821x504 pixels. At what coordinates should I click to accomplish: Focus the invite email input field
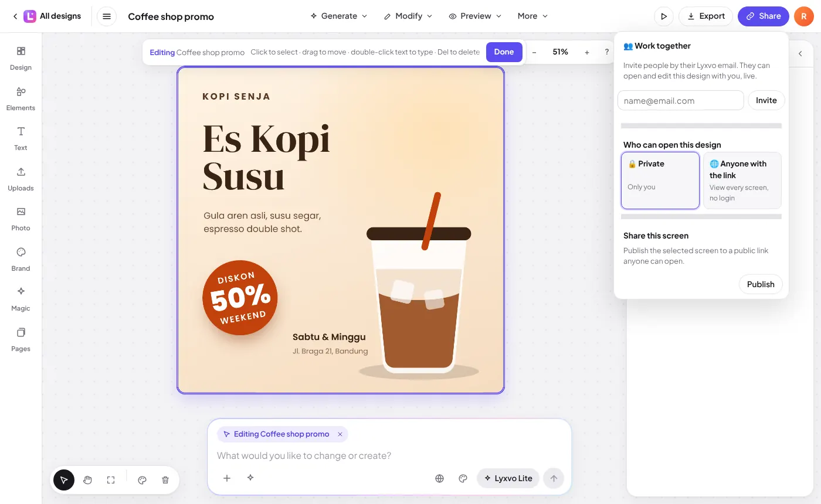pos(681,100)
